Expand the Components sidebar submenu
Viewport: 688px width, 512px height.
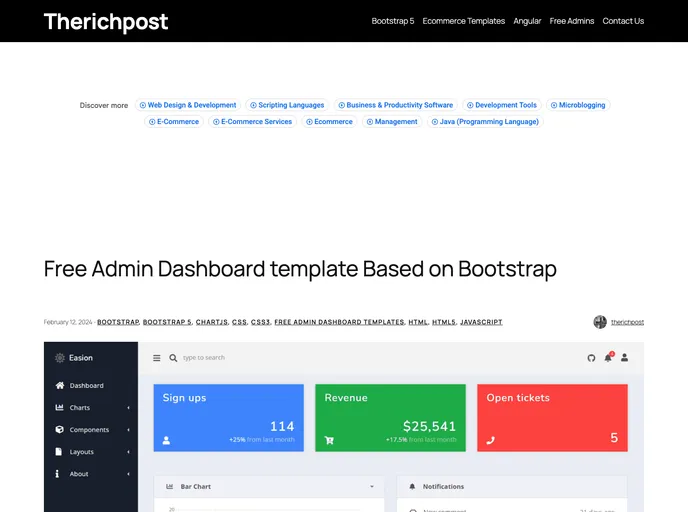[128, 430]
